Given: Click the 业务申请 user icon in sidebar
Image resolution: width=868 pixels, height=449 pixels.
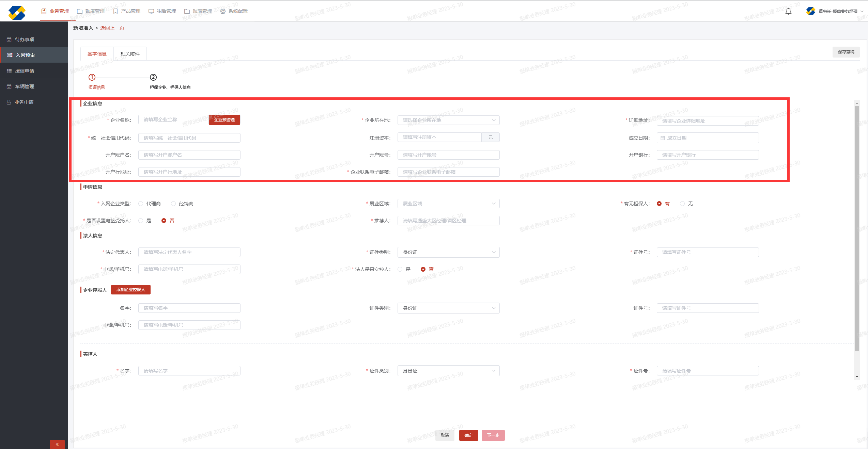Looking at the screenshot, I should tap(9, 102).
